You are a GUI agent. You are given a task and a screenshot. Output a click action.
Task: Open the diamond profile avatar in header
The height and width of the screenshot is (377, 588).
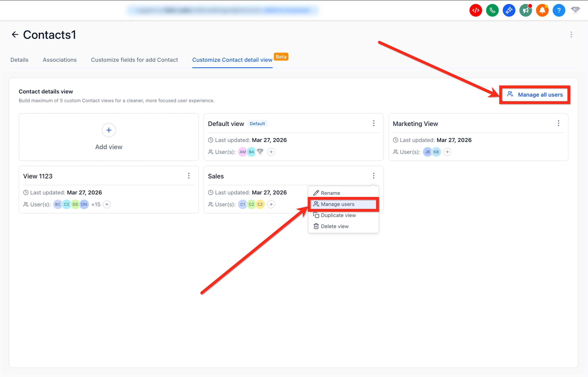pos(576,10)
